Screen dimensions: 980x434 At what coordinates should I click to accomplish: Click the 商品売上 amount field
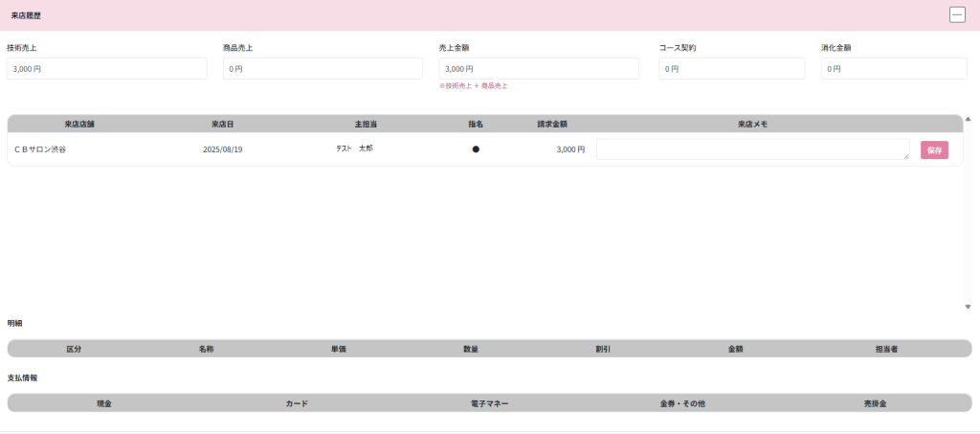pos(323,69)
